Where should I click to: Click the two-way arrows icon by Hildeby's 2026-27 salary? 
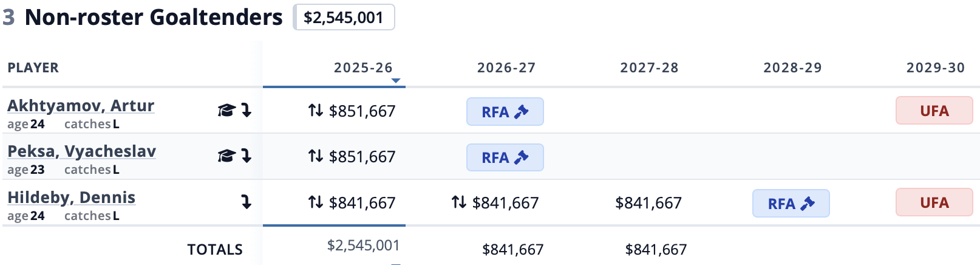pyautogui.click(x=458, y=202)
